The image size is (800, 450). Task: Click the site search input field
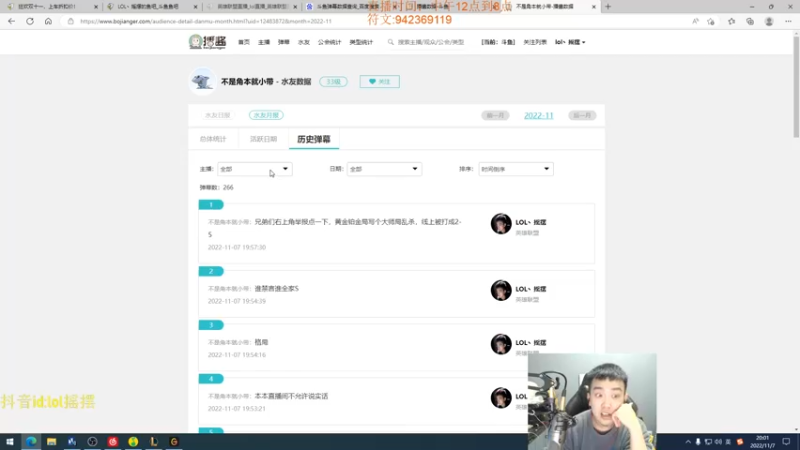431,42
